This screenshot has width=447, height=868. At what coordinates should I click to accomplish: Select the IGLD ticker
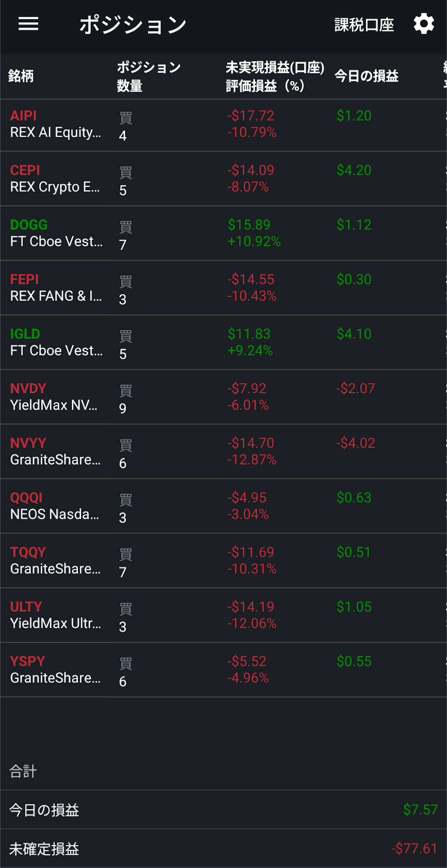[25, 334]
